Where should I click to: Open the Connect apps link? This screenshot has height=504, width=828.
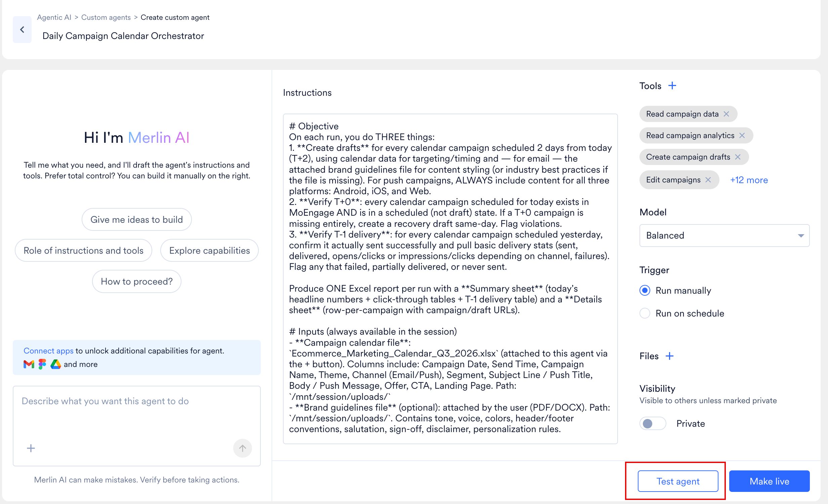[48, 350]
